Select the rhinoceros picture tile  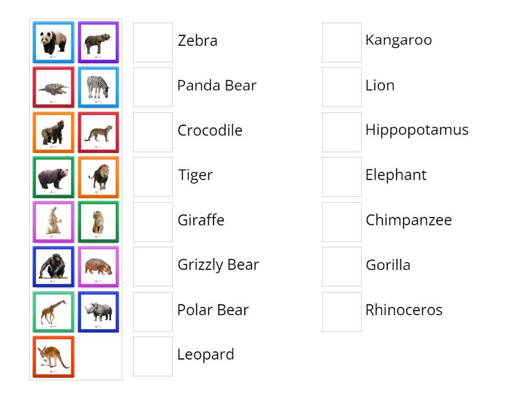click(x=98, y=311)
